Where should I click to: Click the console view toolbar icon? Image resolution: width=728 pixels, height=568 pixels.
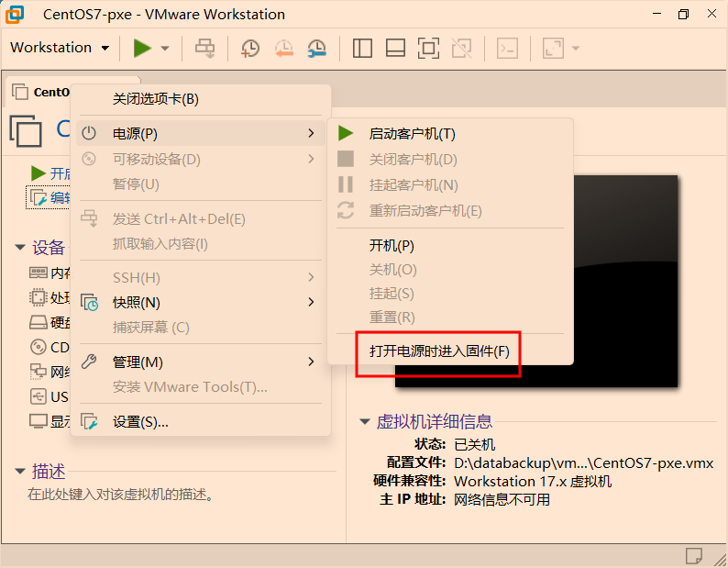click(x=507, y=49)
